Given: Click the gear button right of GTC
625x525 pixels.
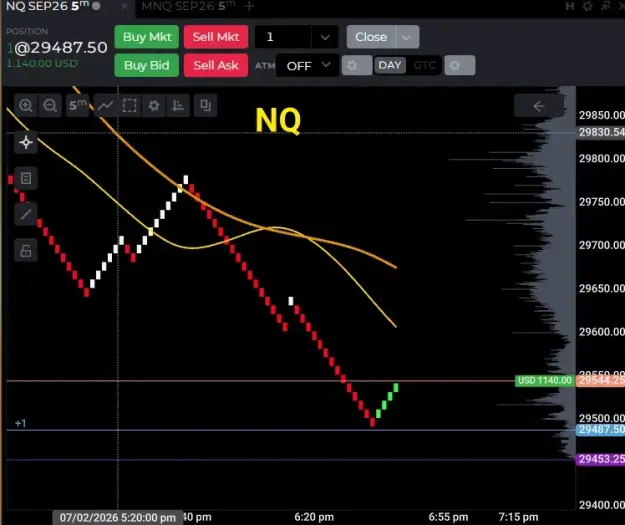Looking at the screenshot, I should 460,65.
